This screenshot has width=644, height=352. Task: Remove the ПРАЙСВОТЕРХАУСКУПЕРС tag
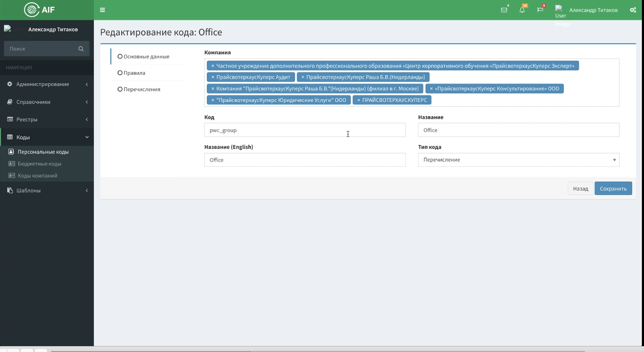[358, 100]
